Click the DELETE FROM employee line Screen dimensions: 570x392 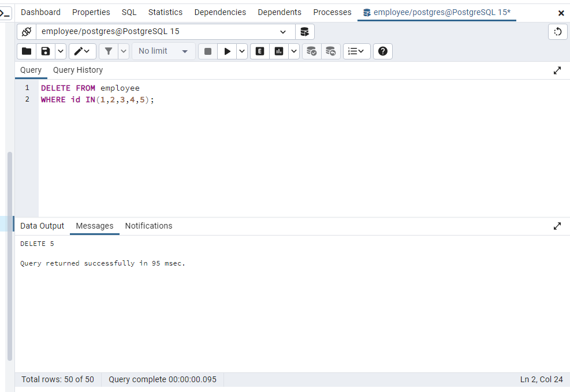point(90,88)
